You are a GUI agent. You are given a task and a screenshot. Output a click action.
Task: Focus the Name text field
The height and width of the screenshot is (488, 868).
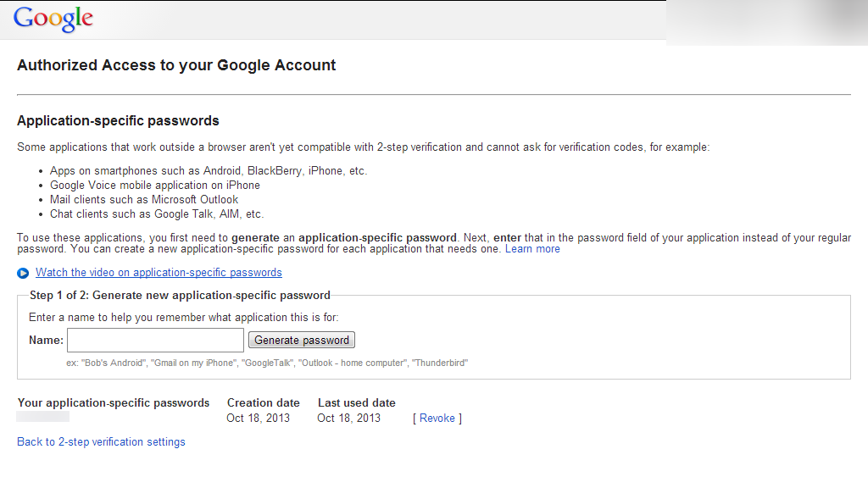155,340
